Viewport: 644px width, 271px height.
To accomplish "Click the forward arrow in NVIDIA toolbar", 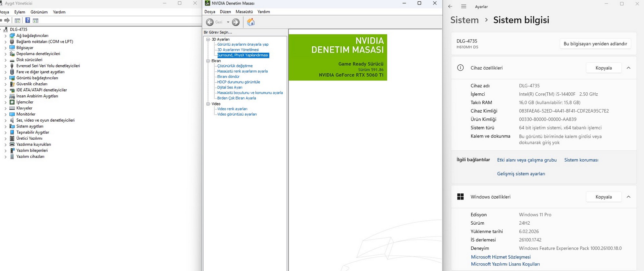I will pyautogui.click(x=236, y=22).
